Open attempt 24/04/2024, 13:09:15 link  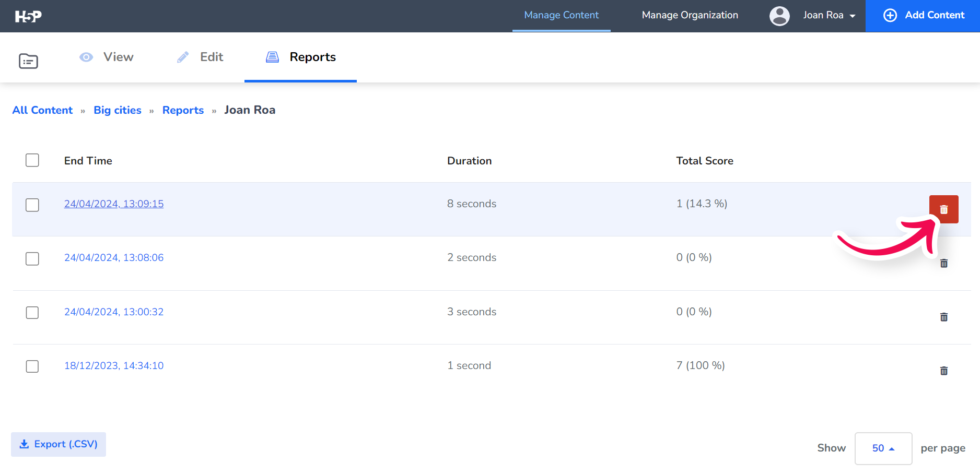pyautogui.click(x=114, y=204)
